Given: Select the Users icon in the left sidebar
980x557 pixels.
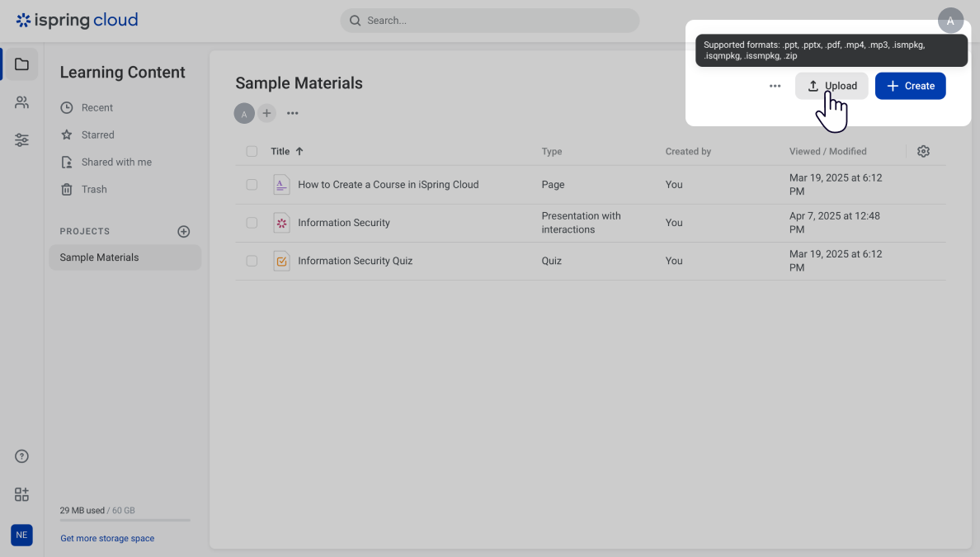Looking at the screenshot, I should [21, 102].
